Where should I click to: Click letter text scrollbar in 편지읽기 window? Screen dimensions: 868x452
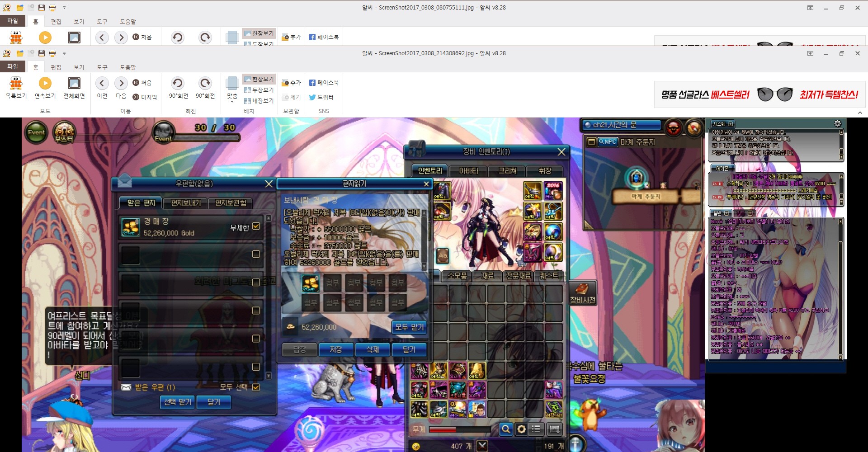(x=425, y=240)
